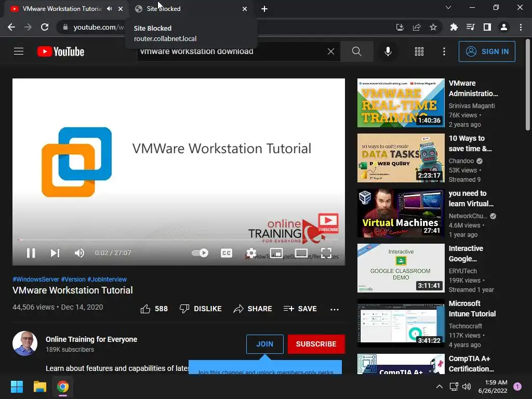Toggle the autoplay switch
532x399 pixels.
200,253
